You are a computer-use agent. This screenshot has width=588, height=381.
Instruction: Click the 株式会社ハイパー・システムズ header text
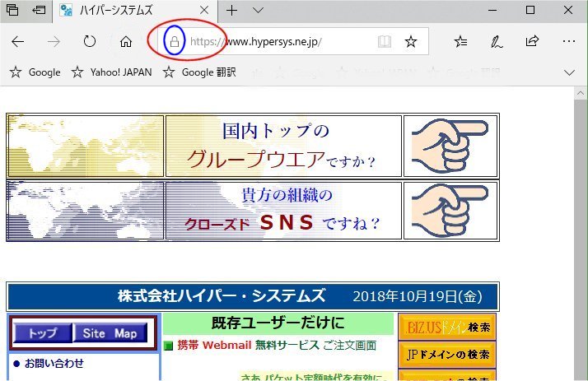pyautogui.click(x=222, y=296)
